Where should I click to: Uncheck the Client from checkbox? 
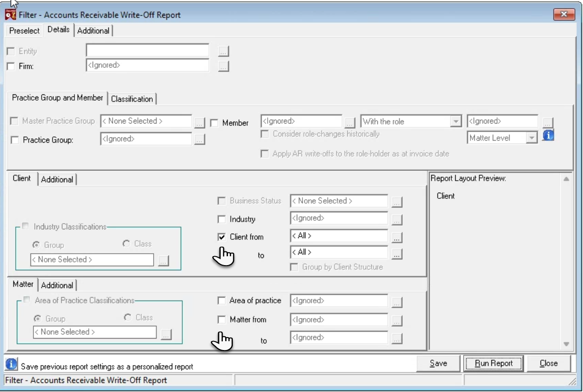coord(221,237)
